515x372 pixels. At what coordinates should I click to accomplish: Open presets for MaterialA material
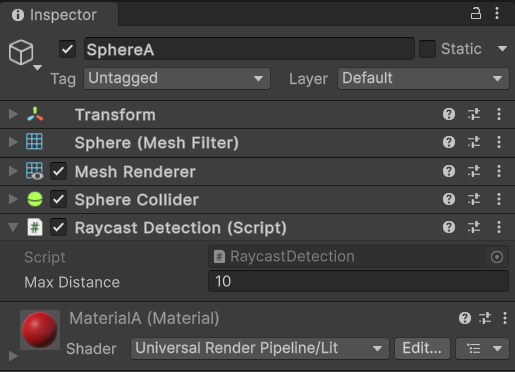(x=485, y=318)
